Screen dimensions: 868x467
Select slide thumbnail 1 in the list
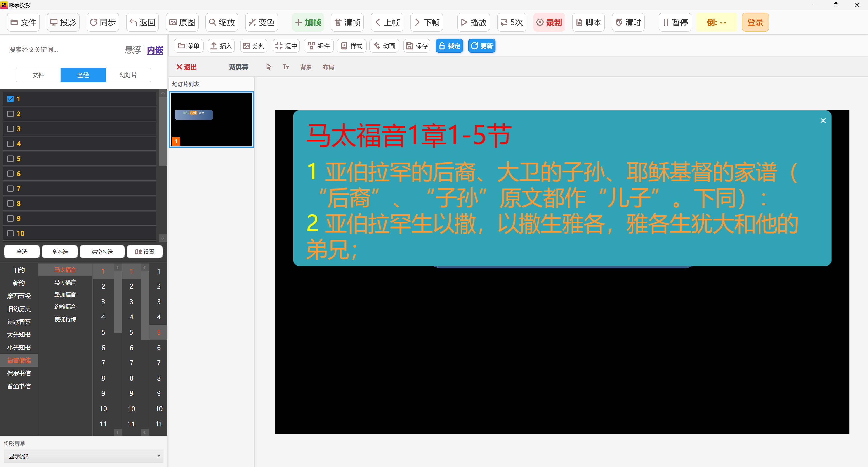tap(211, 119)
